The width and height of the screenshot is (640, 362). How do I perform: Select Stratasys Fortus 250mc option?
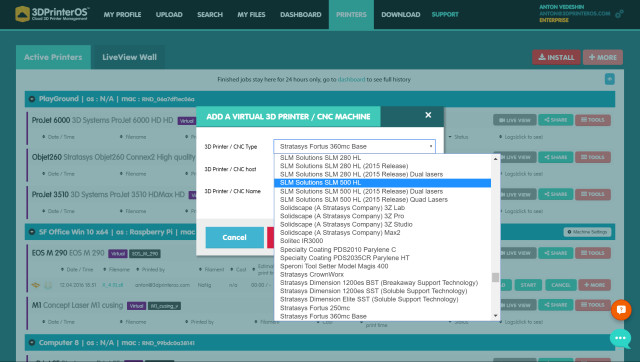[382, 308]
